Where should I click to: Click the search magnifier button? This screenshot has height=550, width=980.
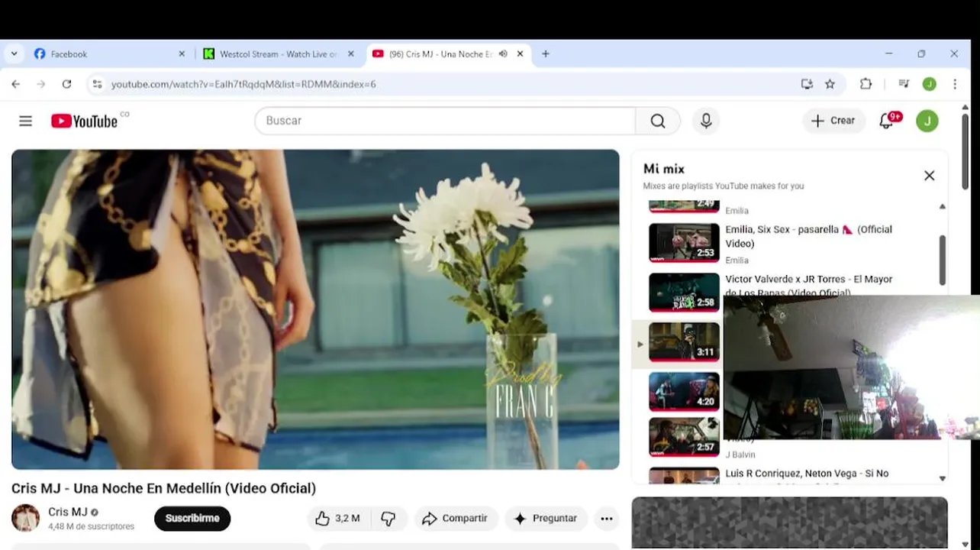[658, 121]
